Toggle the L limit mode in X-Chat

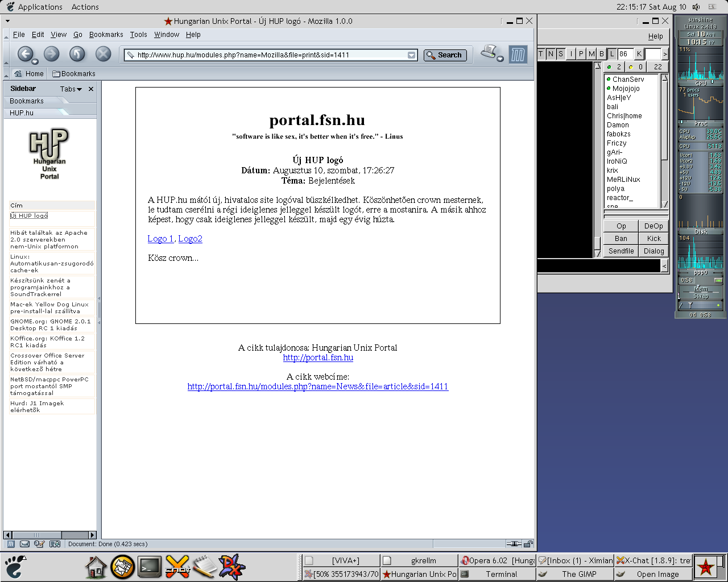pyautogui.click(x=612, y=54)
